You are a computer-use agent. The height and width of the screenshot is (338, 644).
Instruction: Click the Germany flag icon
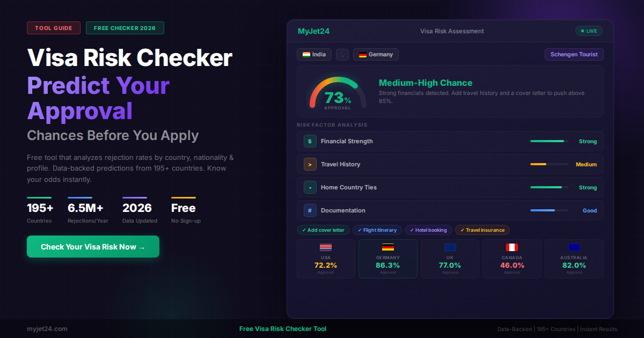(x=363, y=54)
